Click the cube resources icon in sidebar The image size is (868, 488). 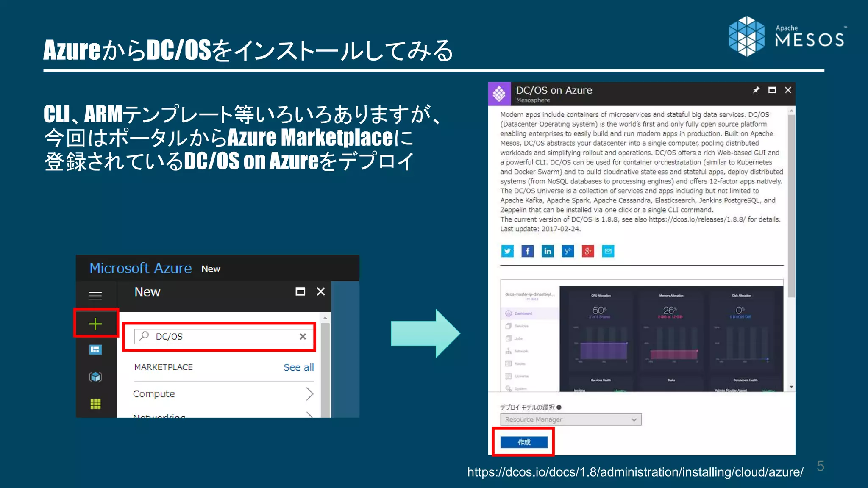(x=95, y=377)
